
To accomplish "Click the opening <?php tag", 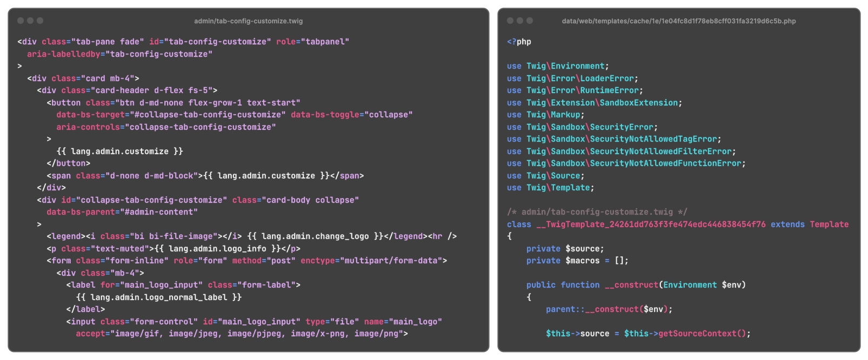I will [519, 42].
